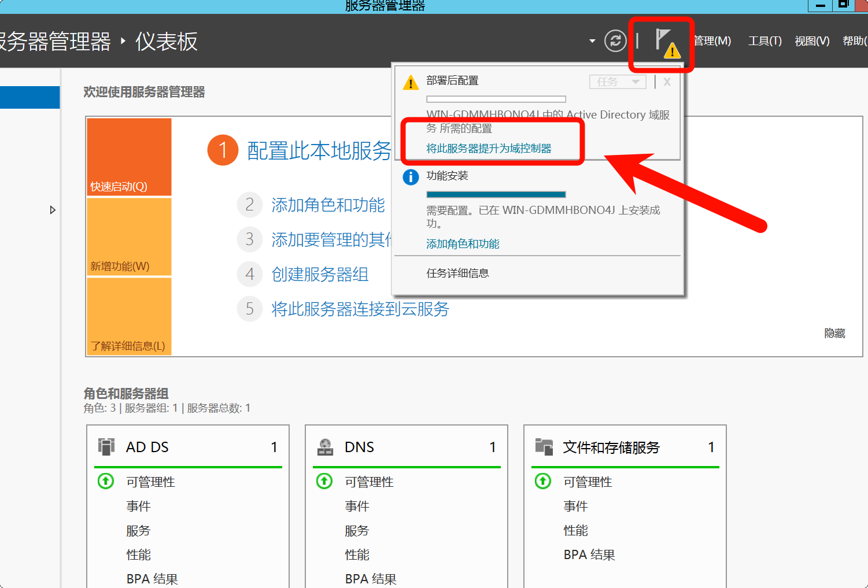The image size is (868, 588).
Task: Dismiss the 部署后配置 notification with X
Action: tap(667, 82)
